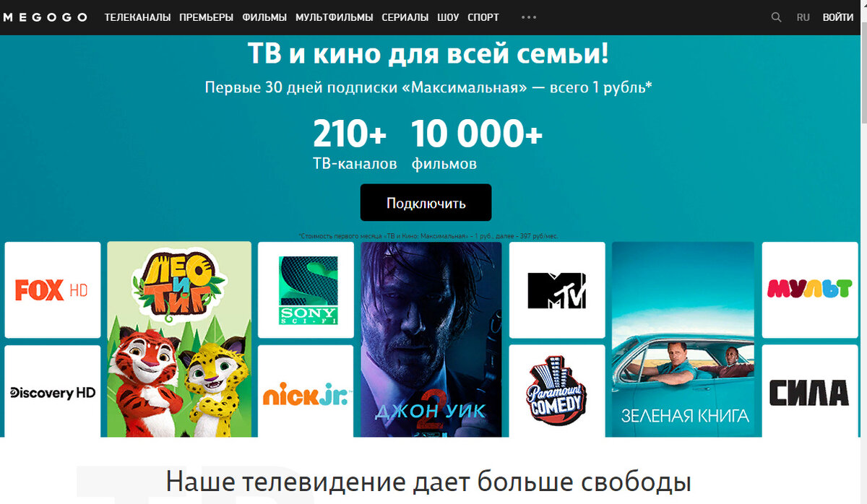Click the Войти login link
The height and width of the screenshot is (504, 867).
pyautogui.click(x=838, y=17)
